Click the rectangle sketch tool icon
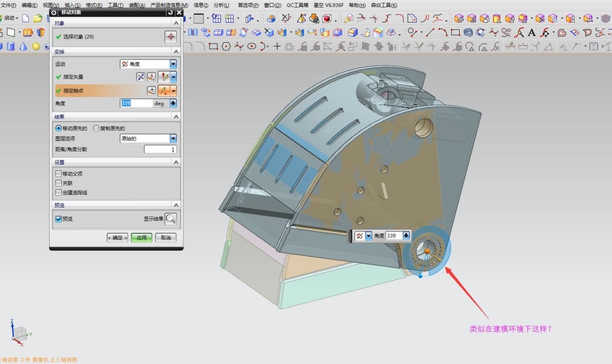The image size is (612, 364). [x=213, y=47]
